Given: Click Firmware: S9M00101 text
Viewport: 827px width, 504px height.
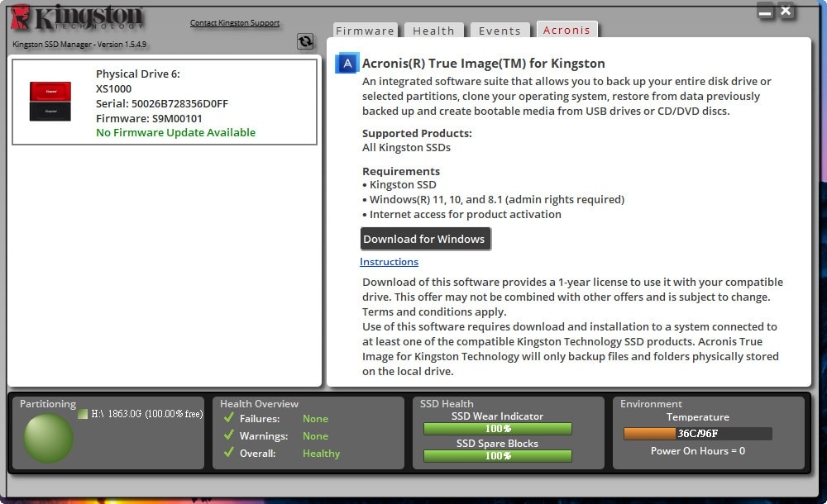Looking at the screenshot, I should tap(149, 118).
